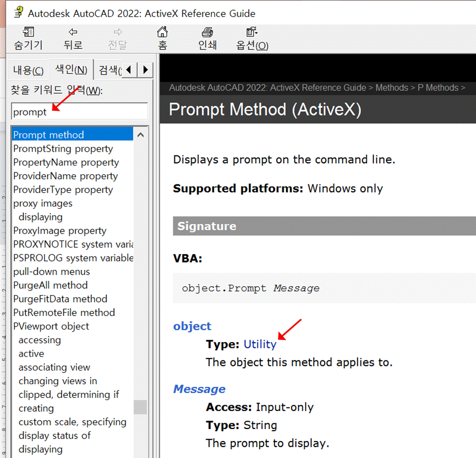Select 'changing views in' index sub-entry
The height and width of the screenshot is (458, 476).
57,381
